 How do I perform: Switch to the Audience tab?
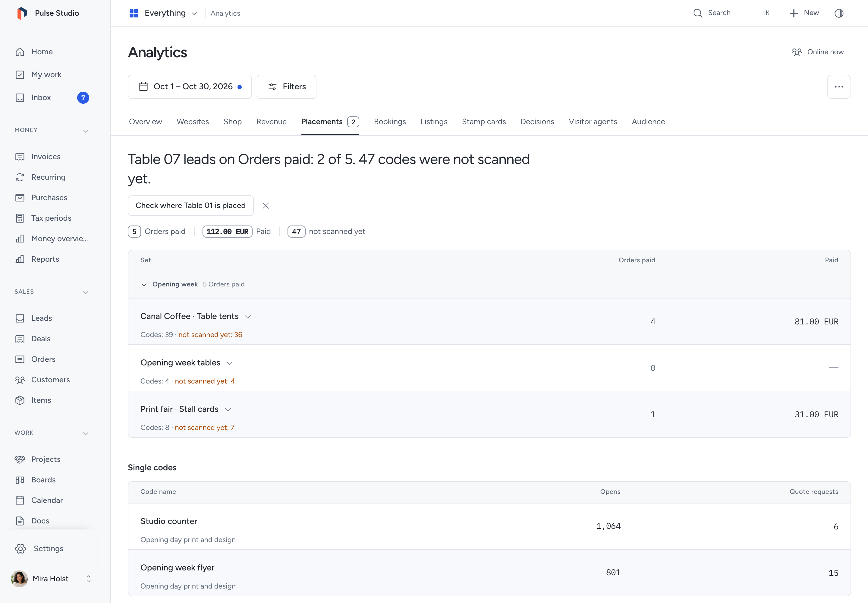(648, 122)
